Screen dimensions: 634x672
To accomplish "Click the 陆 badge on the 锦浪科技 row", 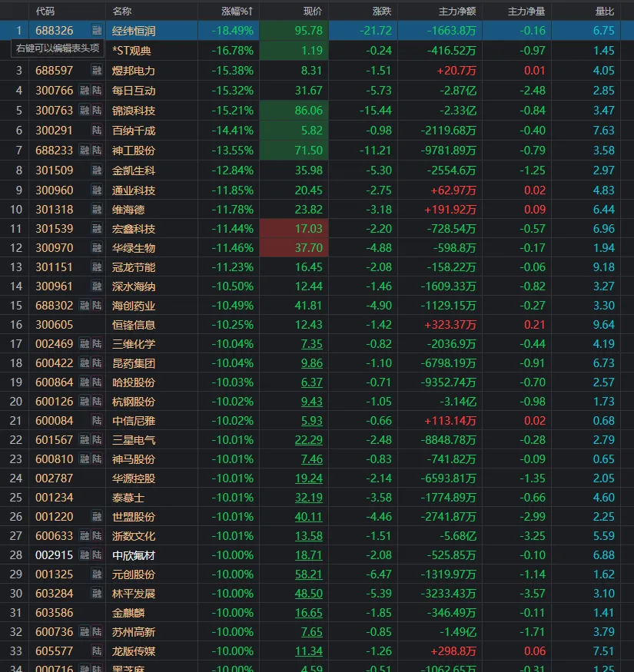I will click(97, 111).
